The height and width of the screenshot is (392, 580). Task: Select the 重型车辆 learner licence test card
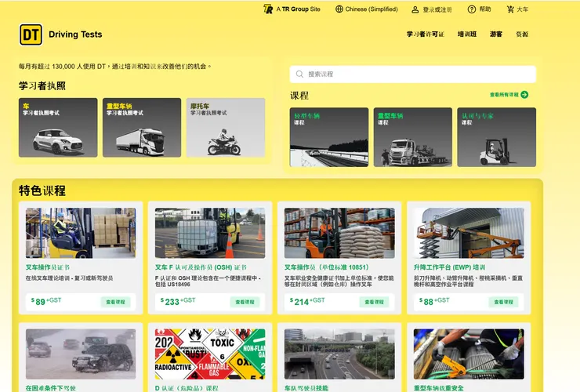(142, 127)
